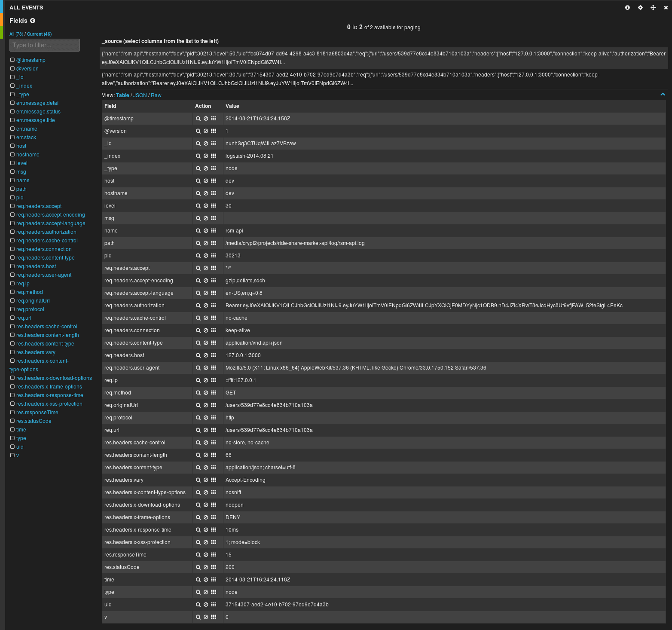672x630 pixels.
Task: Enable the @timestamp field checkbox
Action: (x=12, y=60)
